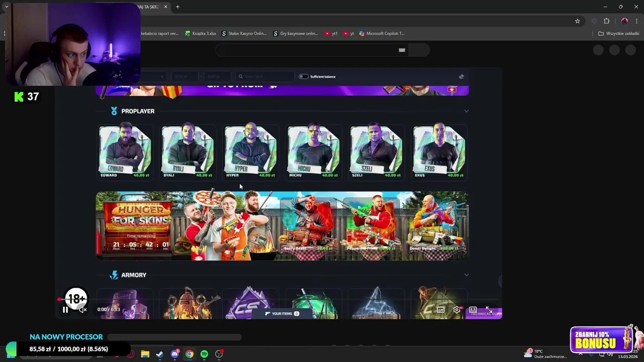644x362 pixels.
Task: Open Discord from the taskbar
Action: 175,354
